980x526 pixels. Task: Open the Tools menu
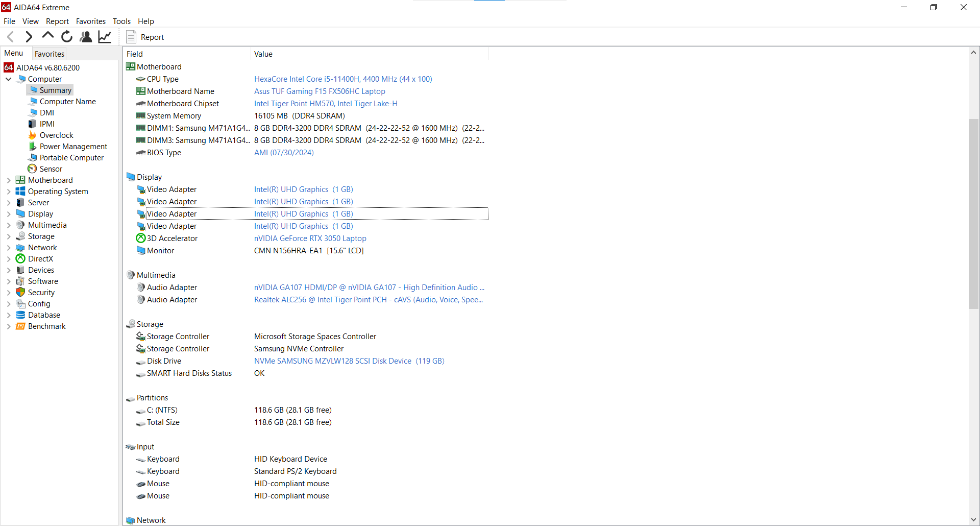[121, 21]
